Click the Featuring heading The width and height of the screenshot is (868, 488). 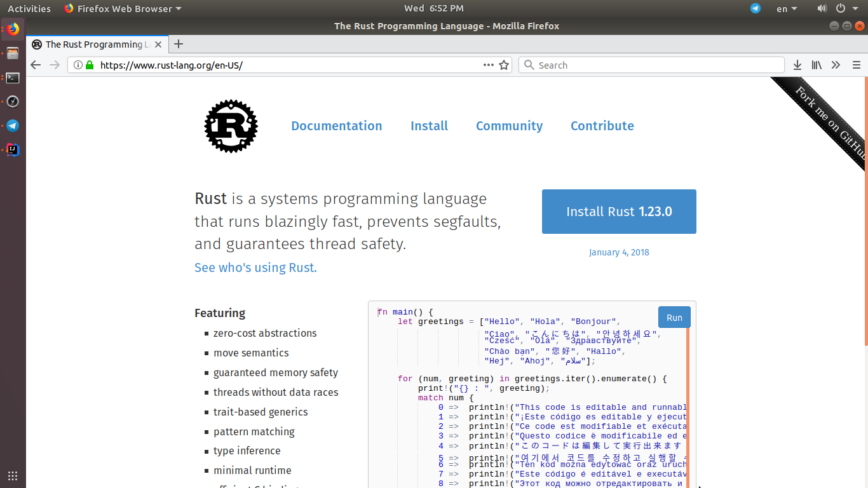pyautogui.click(x=220, y=313)
